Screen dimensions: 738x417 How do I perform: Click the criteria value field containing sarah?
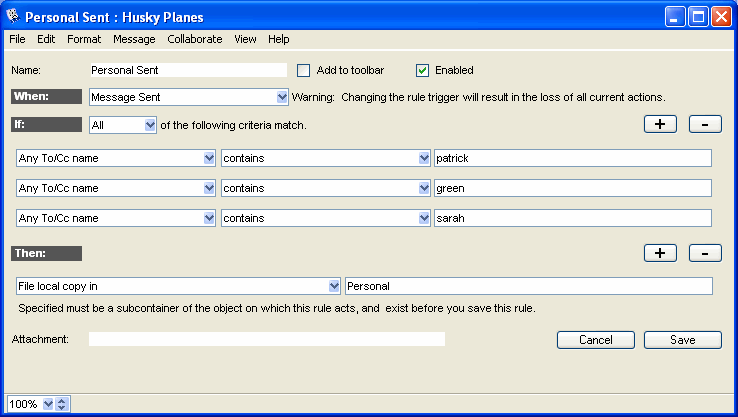tap(572, 218)
